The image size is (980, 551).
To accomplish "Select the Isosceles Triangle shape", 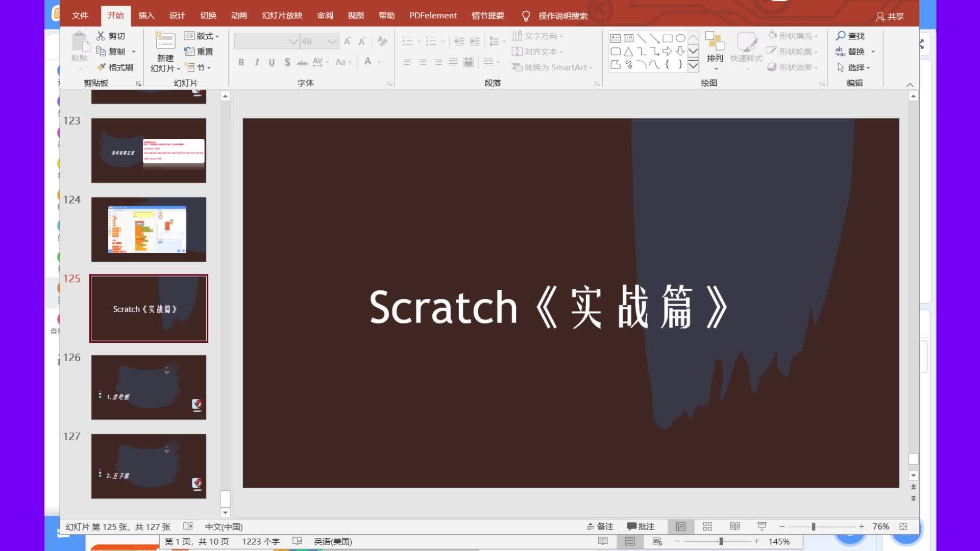I will pyautogui.click(x=628, y=52).
